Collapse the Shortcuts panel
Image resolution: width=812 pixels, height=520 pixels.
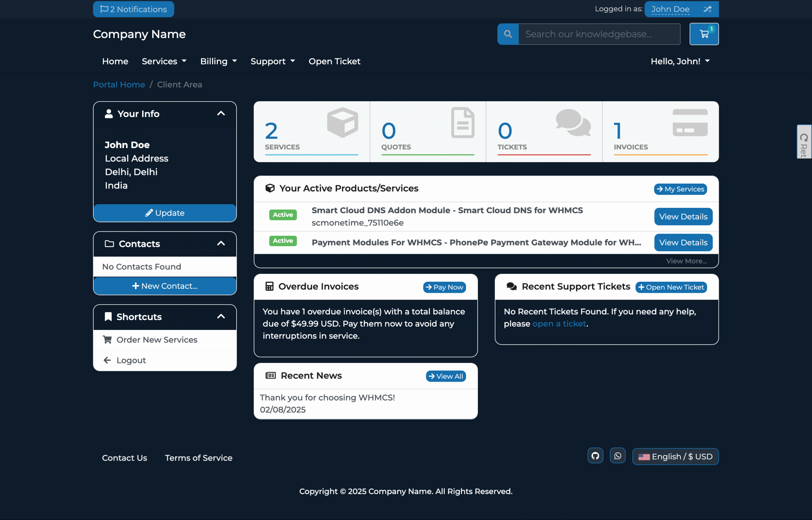click(221, 316)
